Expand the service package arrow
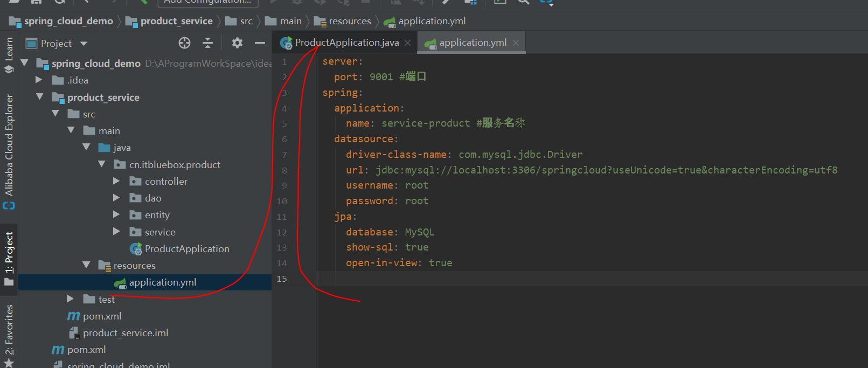The width and height of the screenshot is (868, 368). [x=116, y=232]
